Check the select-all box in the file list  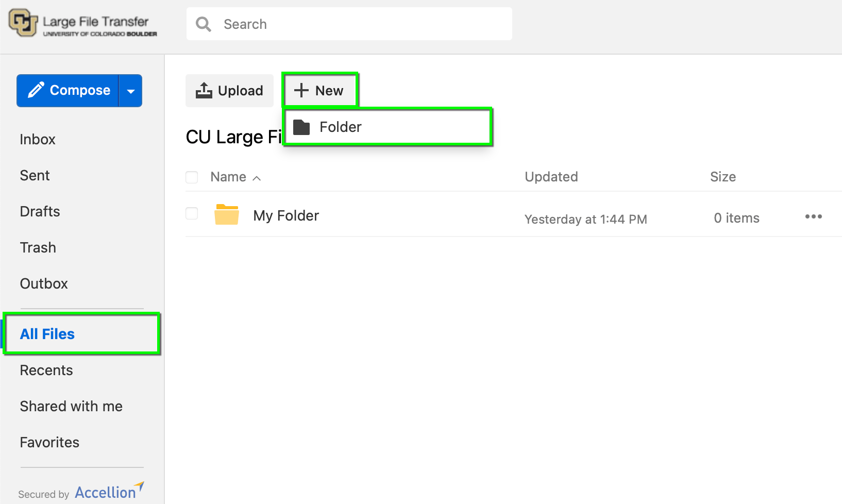point(192,177)
